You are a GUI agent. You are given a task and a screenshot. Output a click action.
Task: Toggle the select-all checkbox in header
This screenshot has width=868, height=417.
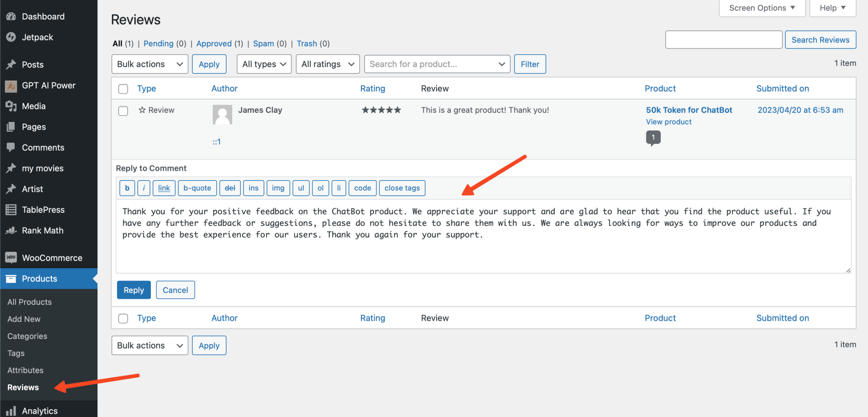123,89
